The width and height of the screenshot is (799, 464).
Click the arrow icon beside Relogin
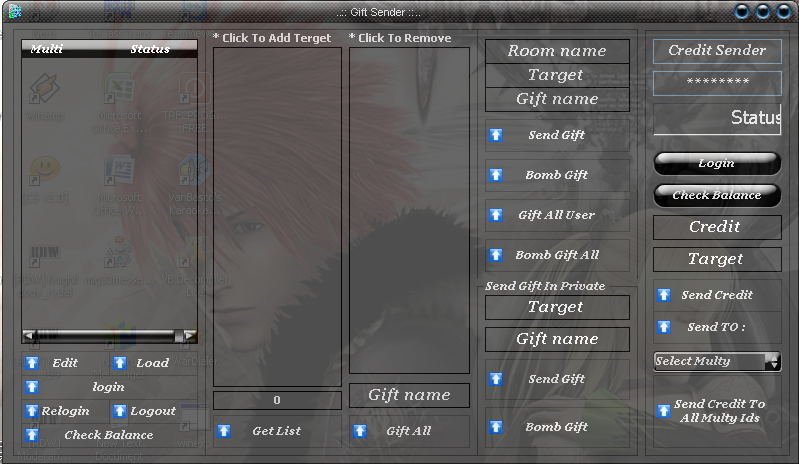pyautogui.click(x=32, y=411)
